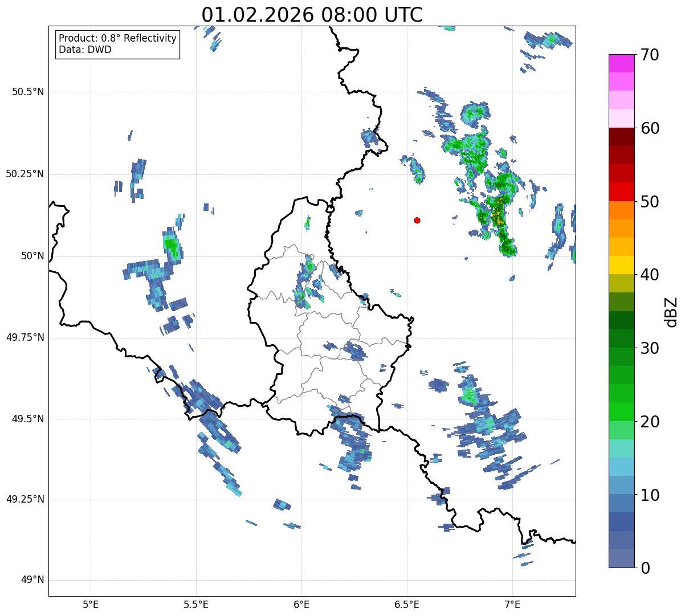Click the red station marker dot
This screenshot has height=616, width=685.
[x=417, y=220]
